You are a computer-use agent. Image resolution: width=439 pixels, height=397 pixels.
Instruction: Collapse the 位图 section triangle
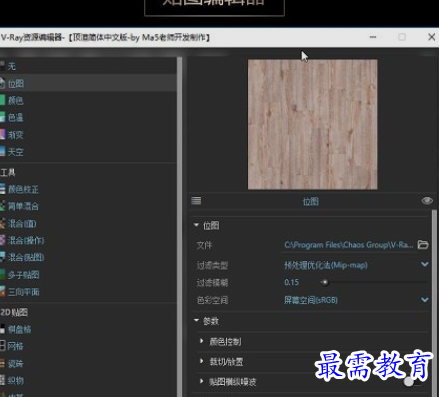tap(196, 225)
